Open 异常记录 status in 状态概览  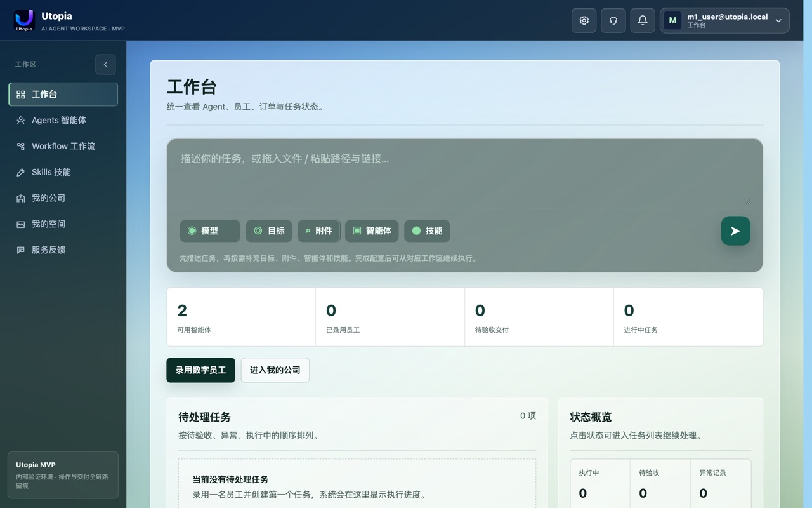tap(721, 484)
